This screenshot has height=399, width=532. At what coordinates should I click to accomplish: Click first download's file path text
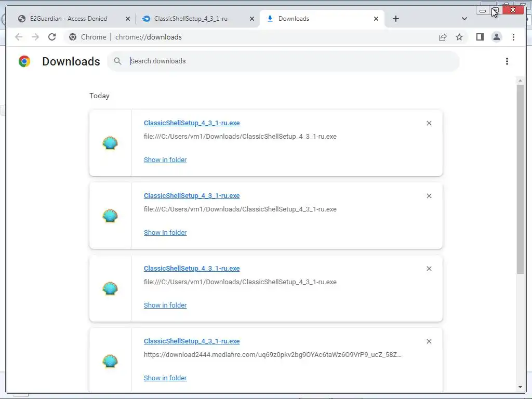click(x=240, y=137)
